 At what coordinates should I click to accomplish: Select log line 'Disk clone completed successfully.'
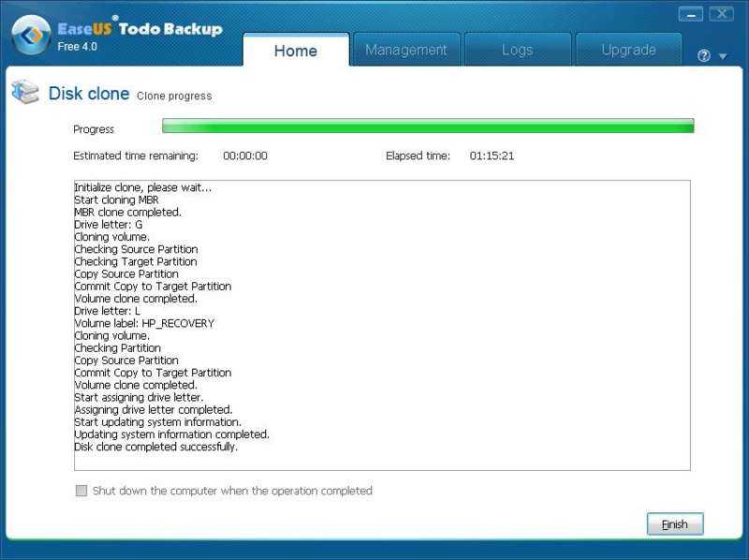point(156,448)
